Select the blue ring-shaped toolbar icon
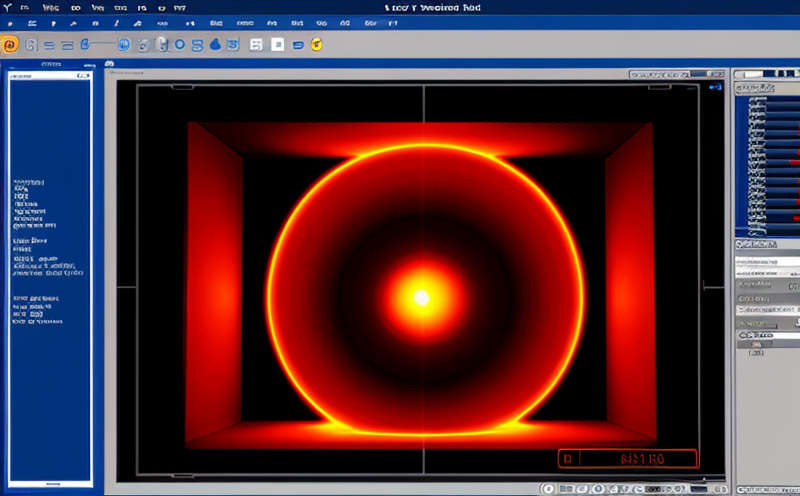The height and width of the screenshot is (496, 800). 180,44
